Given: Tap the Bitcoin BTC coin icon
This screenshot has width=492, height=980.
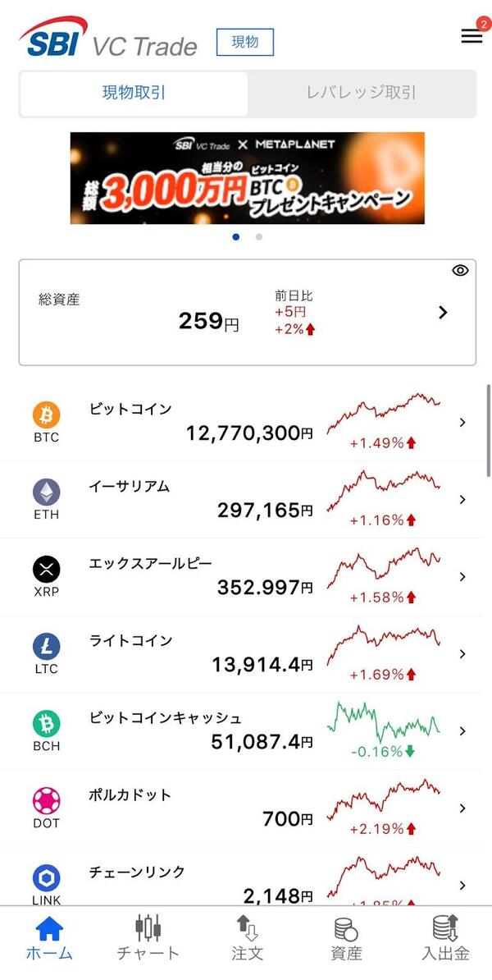Looking at the screenshot, I should 47,415.
